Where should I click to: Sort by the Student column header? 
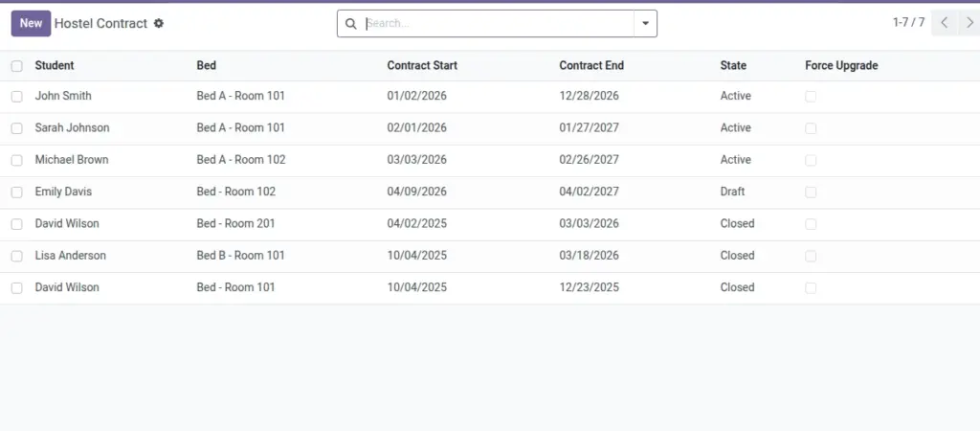pyautogui.click(x=55, y=65)
